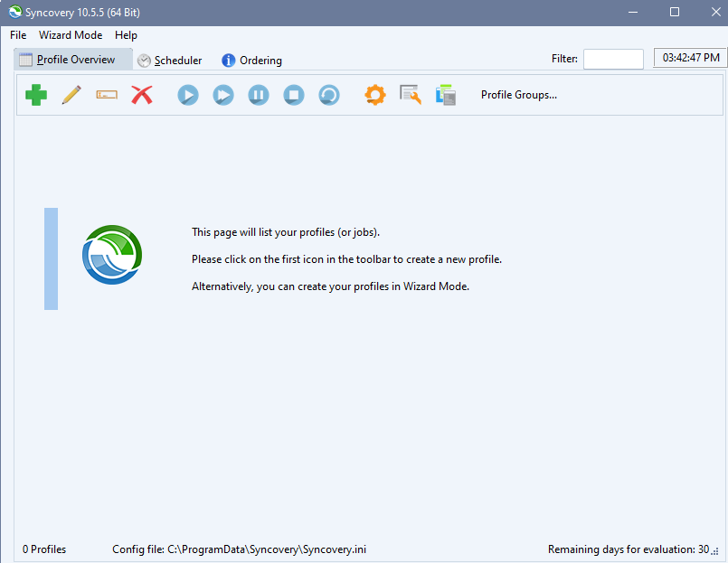728x563 pixels.
Task: Switch to the Scheduler tab
Action: (x=170, y=61)
